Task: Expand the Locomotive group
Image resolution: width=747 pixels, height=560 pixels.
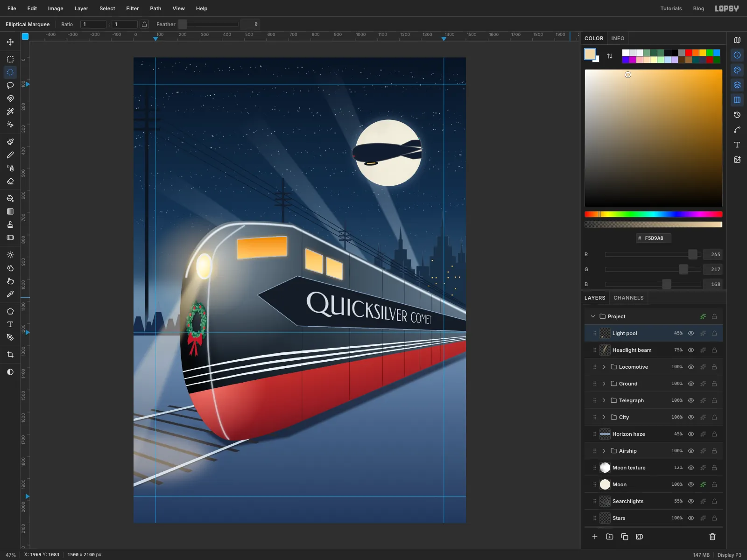Action: click(x=604, y=367)
